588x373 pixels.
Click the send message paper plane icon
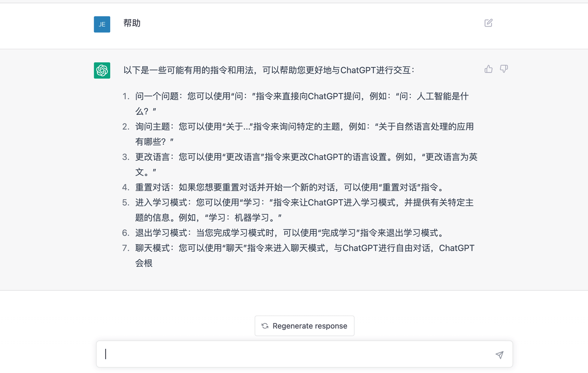click(499, 355)
